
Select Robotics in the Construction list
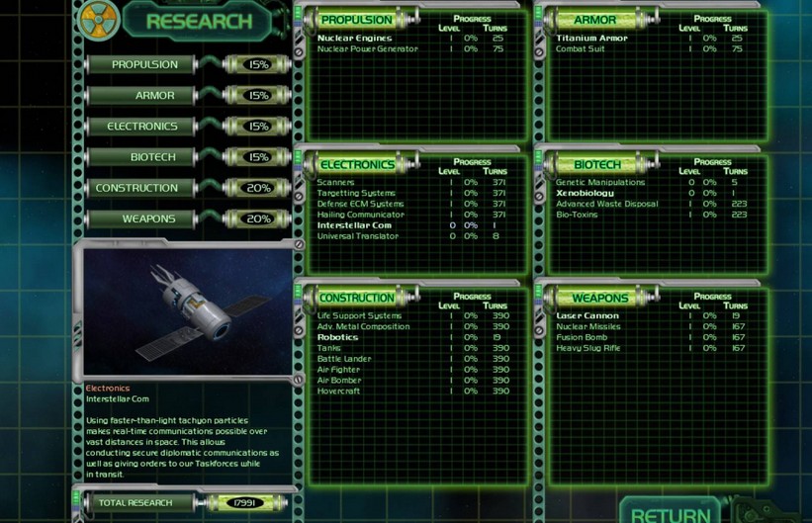click(x=337, y=337)
